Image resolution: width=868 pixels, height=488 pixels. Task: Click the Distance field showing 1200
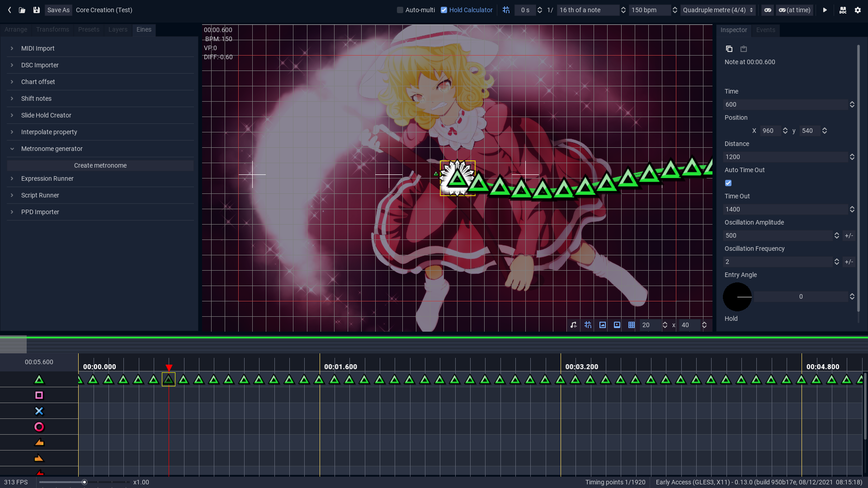click(786, 157)
